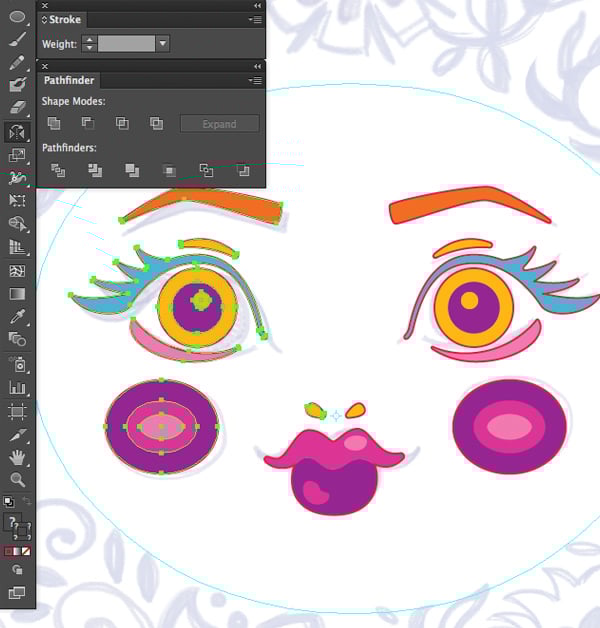
Task: Select the Symbol Sprayer tool
Action: point(17,364)
